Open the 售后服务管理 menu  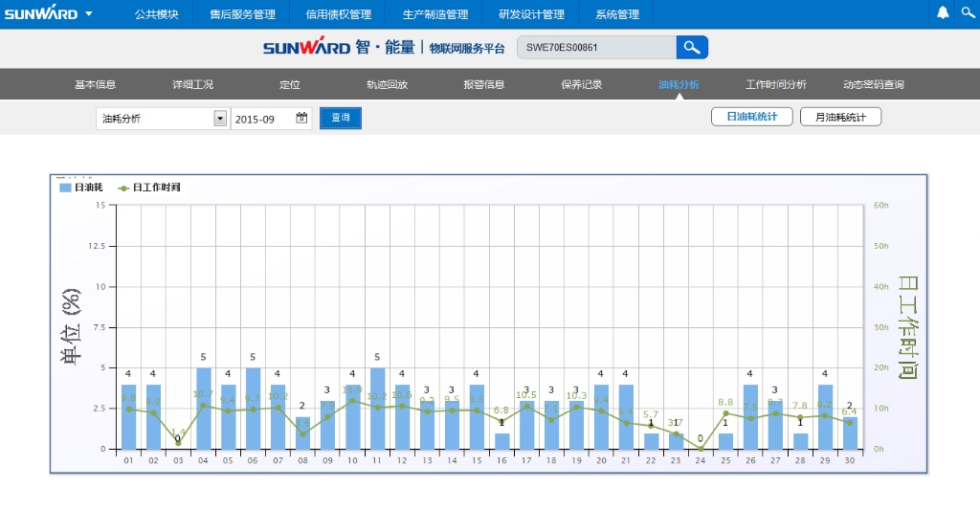coord(242,14)
